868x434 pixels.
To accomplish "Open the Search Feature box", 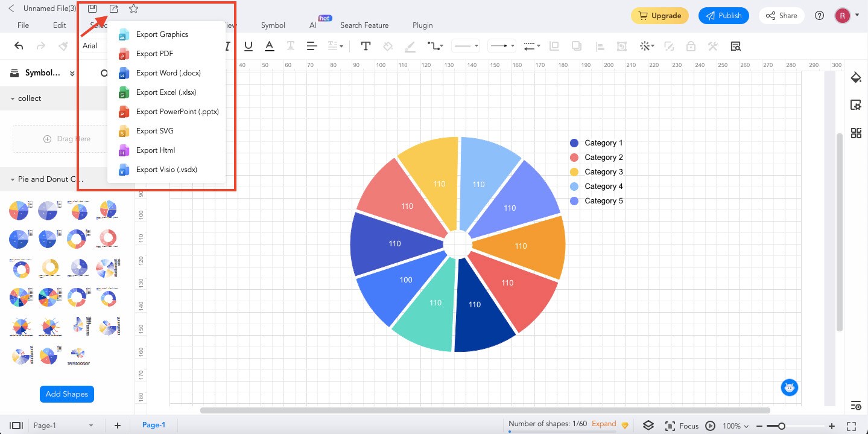I will (364, 25).
